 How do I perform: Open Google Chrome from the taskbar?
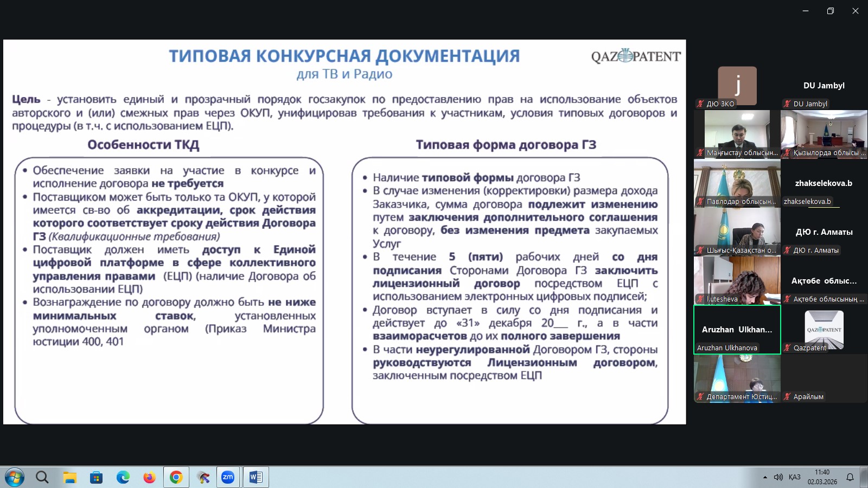(x=175, y=478)
